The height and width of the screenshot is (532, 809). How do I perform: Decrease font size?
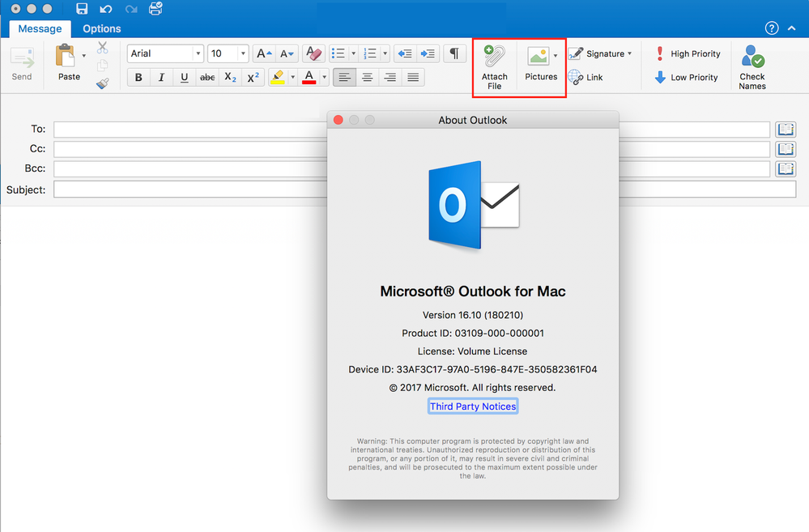pos(287,53)
